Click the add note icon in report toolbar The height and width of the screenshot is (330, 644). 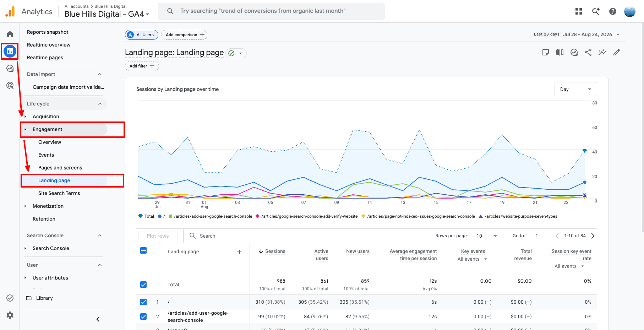(546, 52)
